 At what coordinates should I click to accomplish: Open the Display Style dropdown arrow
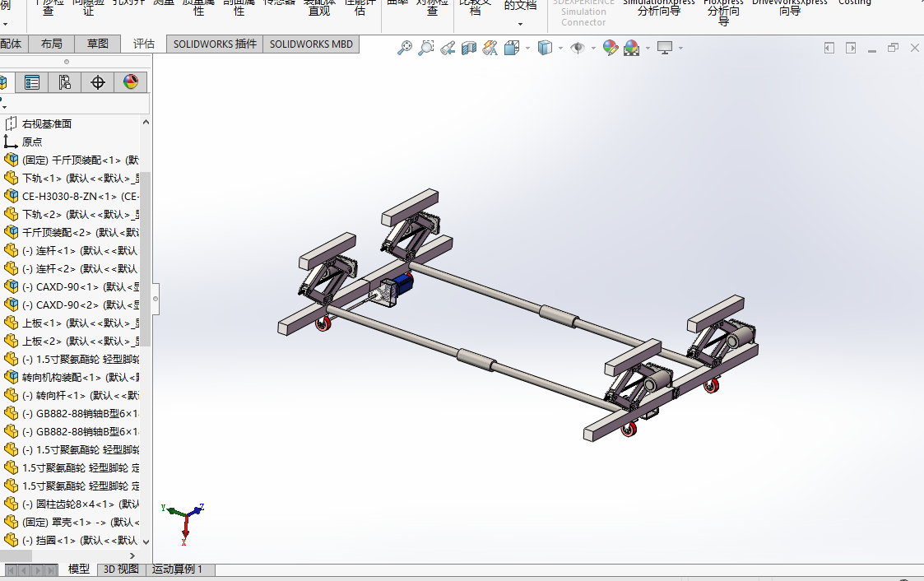point(560,49)
